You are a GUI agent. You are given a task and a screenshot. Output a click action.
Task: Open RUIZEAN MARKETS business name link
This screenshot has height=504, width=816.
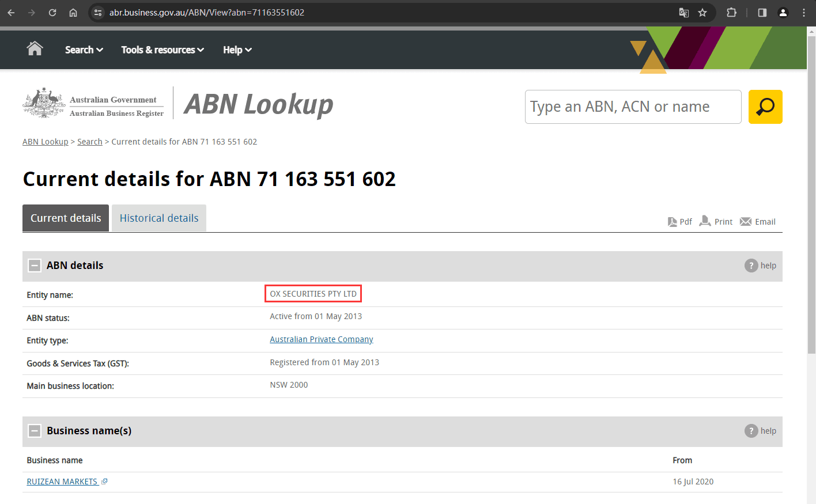62,482
